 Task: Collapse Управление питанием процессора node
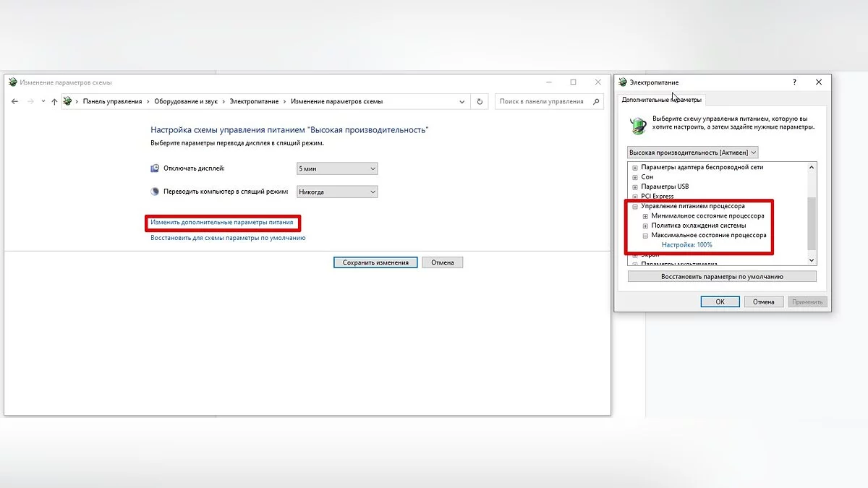(635, 206)
